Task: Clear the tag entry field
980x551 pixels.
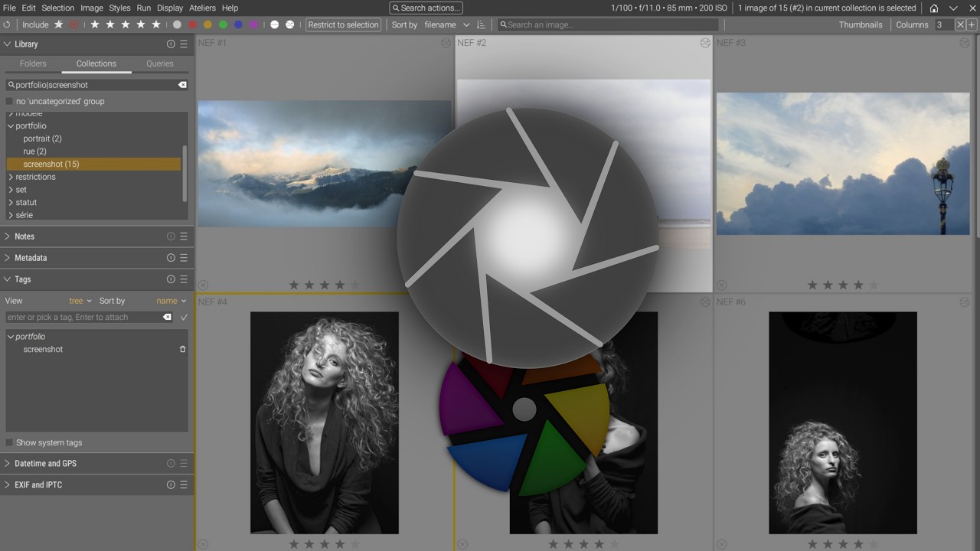Action: pyautogui.click(x=168, y=317)
